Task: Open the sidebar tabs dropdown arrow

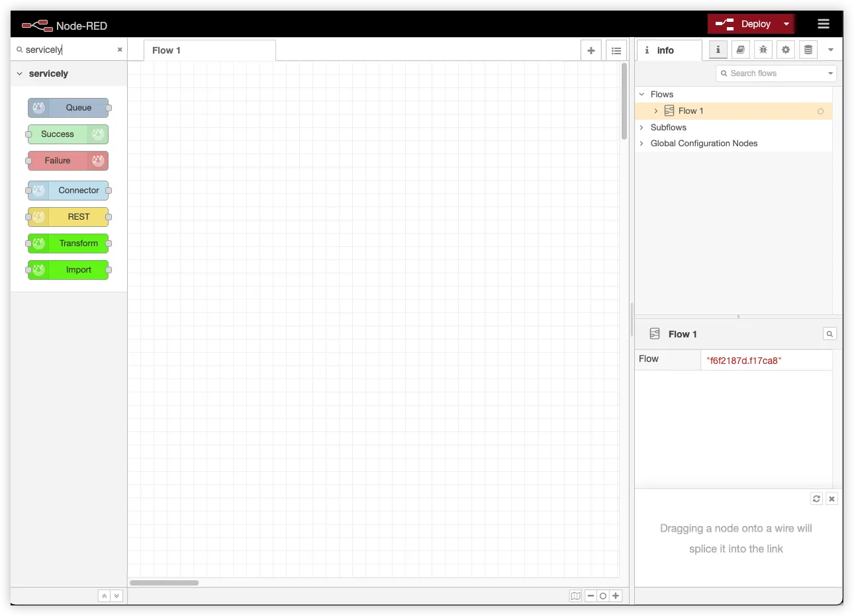Action: coord(831,50)
